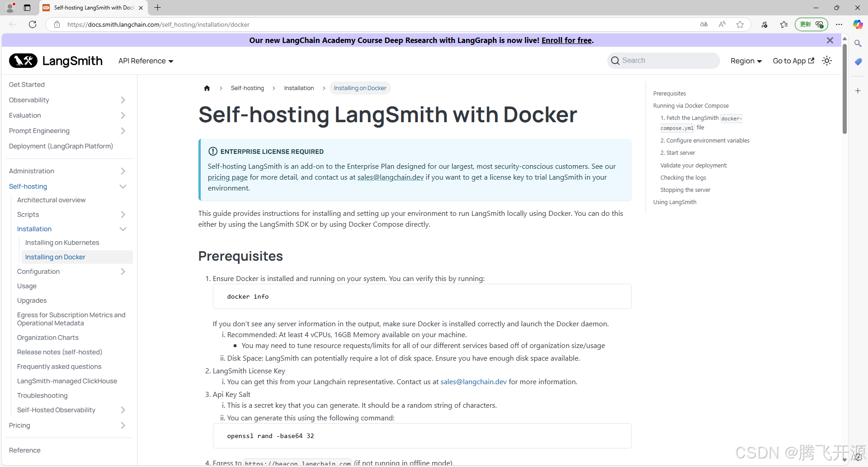Open the browser read aloud icon

click(x=722, y=24)
